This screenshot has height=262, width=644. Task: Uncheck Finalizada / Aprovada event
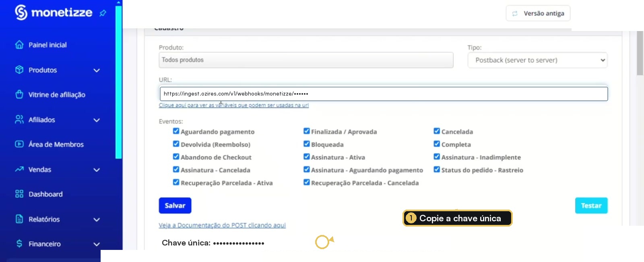(x=306, y=131)
